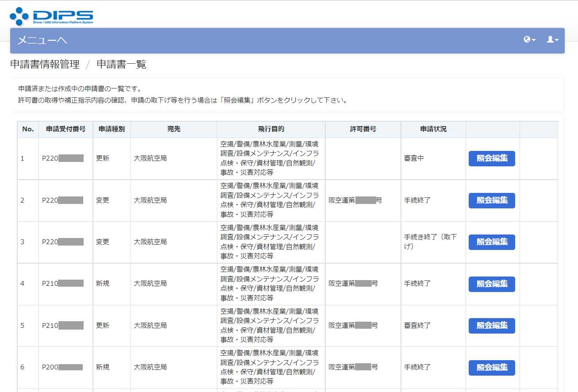Click 申請書情報管理 breadcrumb

(x=45, y=65)
